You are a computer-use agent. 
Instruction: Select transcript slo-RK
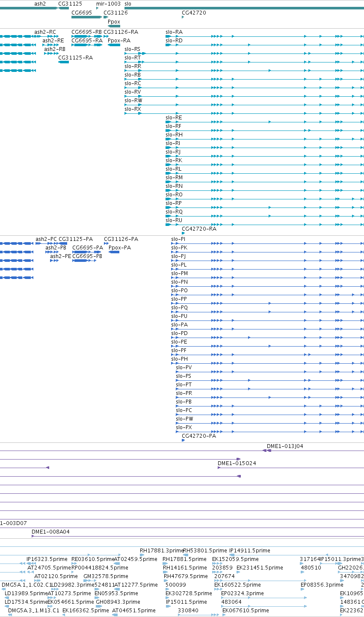coord(174,160)
